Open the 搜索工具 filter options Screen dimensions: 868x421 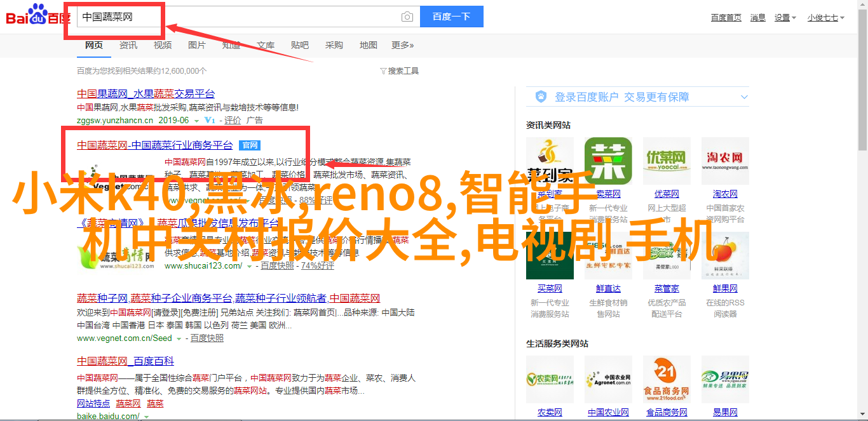(399, 71)
